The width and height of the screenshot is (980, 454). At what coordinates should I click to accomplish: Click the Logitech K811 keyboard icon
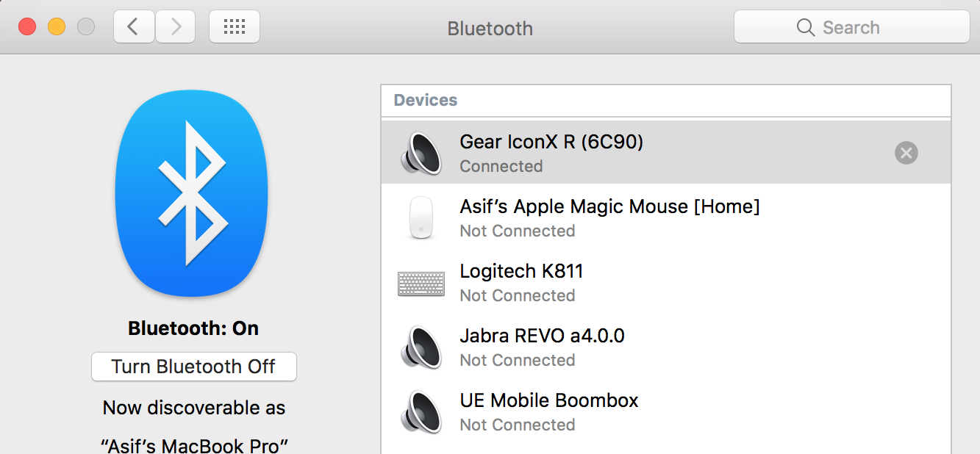coord(421,283)
